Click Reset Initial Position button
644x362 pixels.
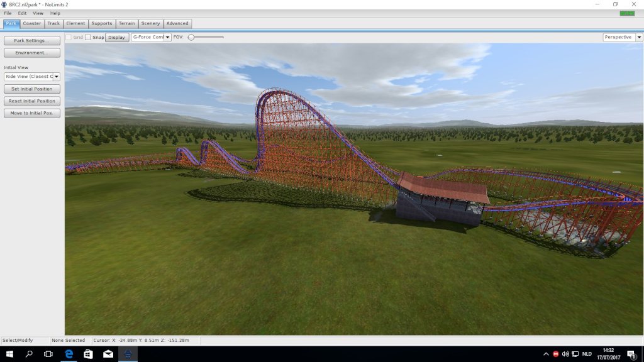pos(32,101)
